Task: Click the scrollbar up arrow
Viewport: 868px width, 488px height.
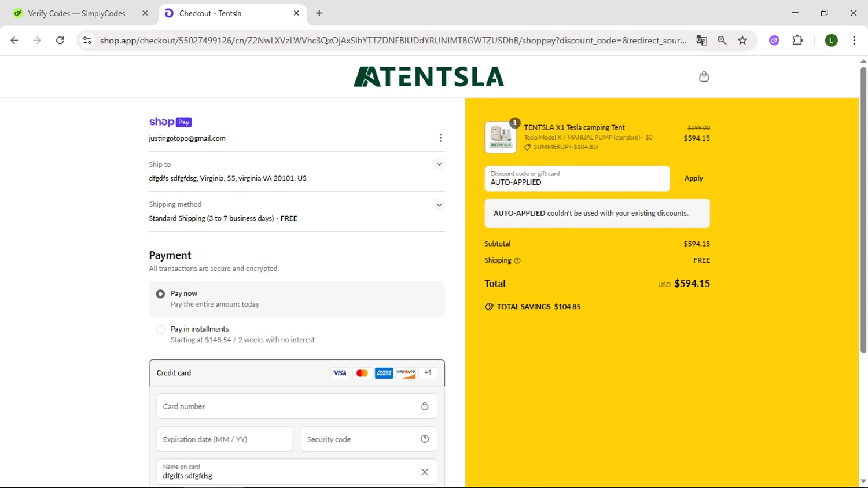Action: (863, 61)
